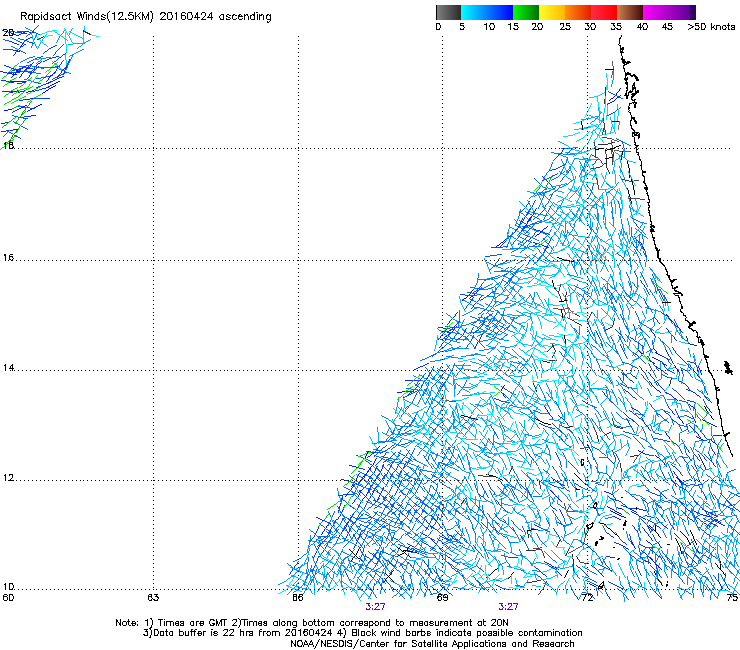
Task: Click the ">50 knots" legend label
Action: [x=711, y=27]
